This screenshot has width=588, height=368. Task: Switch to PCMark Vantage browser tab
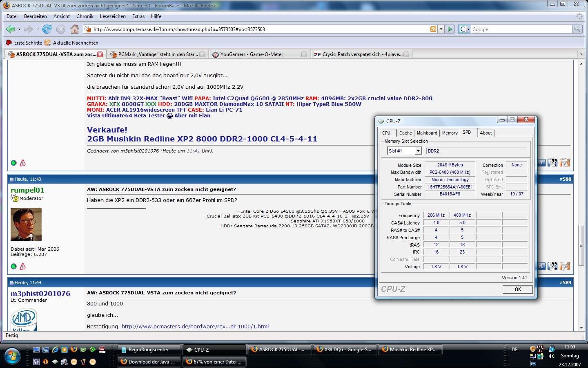click(x=158, y=54)
